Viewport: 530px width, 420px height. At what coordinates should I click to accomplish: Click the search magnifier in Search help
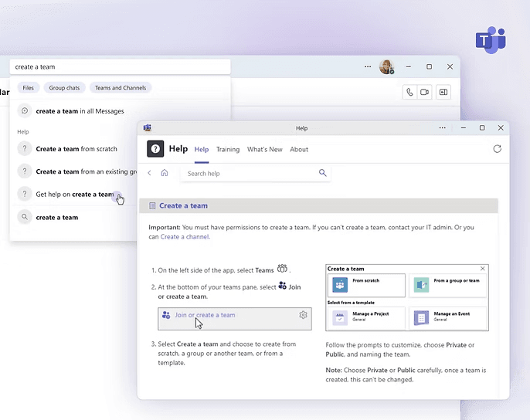point(322,173)
